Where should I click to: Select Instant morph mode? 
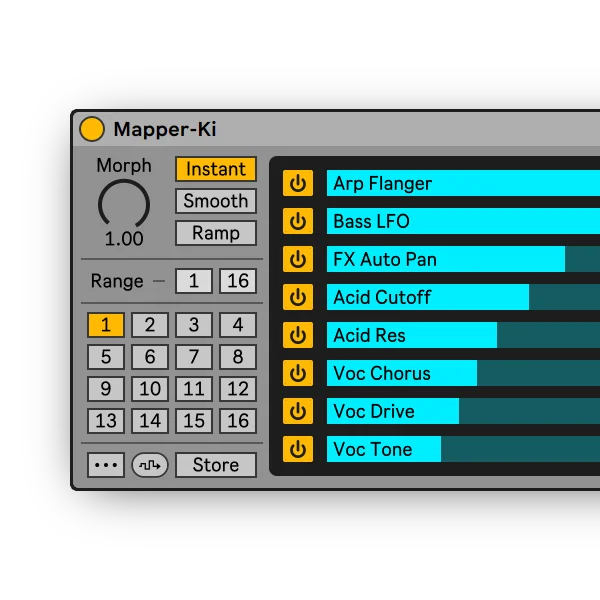[x=216, y=169]
